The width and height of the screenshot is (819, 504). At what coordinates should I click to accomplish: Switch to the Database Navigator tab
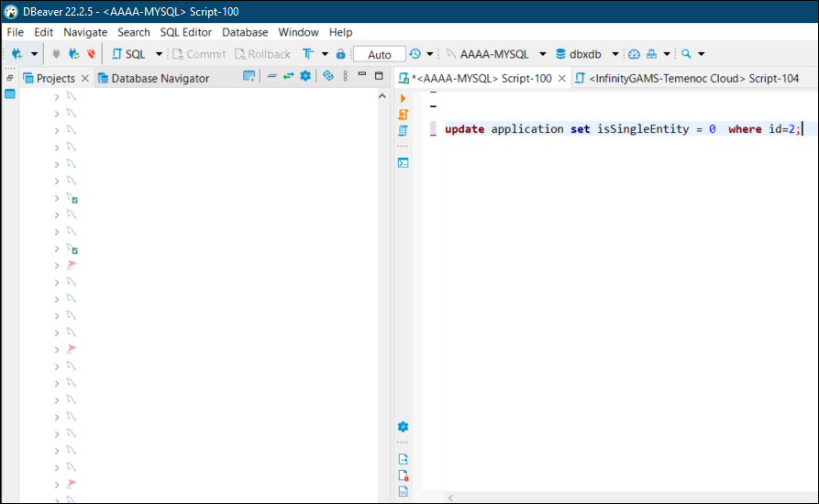click(153, 78)
